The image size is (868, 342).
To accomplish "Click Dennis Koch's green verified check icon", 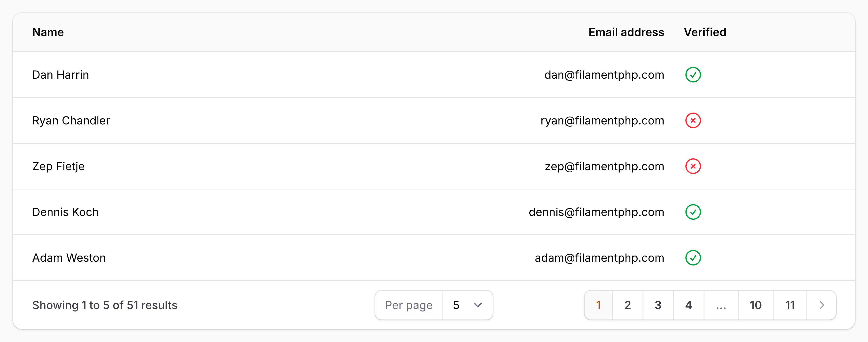I will (693, 212).
